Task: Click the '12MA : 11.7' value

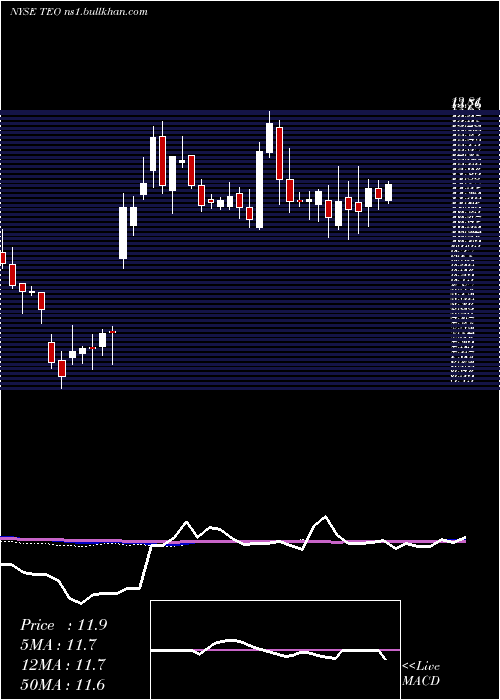Action: point(63,665)
